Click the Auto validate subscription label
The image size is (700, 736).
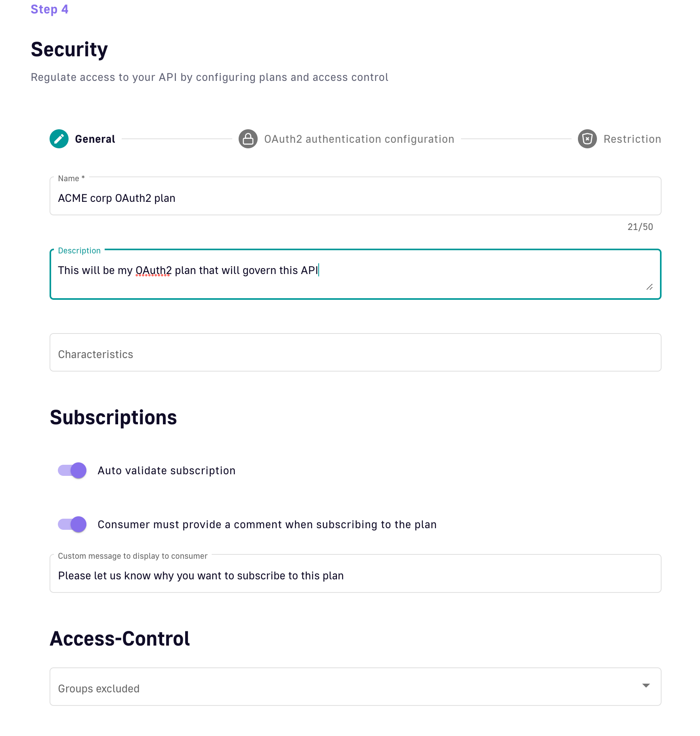click(x=166, y=471)
